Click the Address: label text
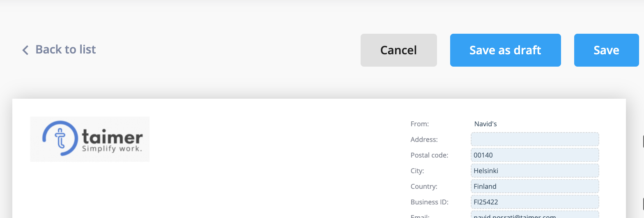The height and width of the screenshot is (218, 644). coord(424,139)
